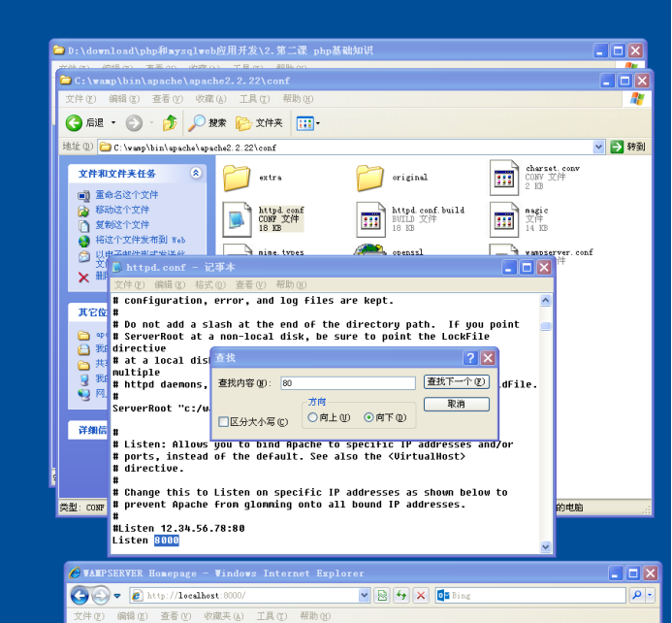Screen dimensions: 672x623
Task: Click the move this file task icon
Action: (x=84, y=211)
